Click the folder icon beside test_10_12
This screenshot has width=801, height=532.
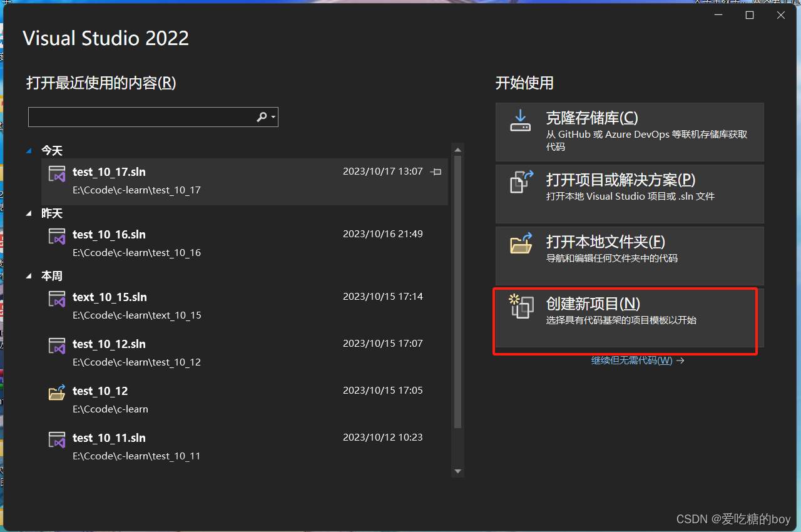pyautogui.click(x=57, y=392)
